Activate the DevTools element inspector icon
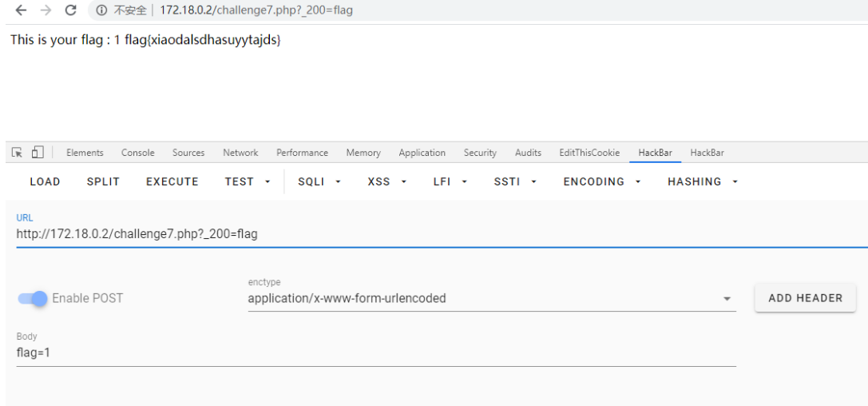The image size is (868, 406). 18,153
